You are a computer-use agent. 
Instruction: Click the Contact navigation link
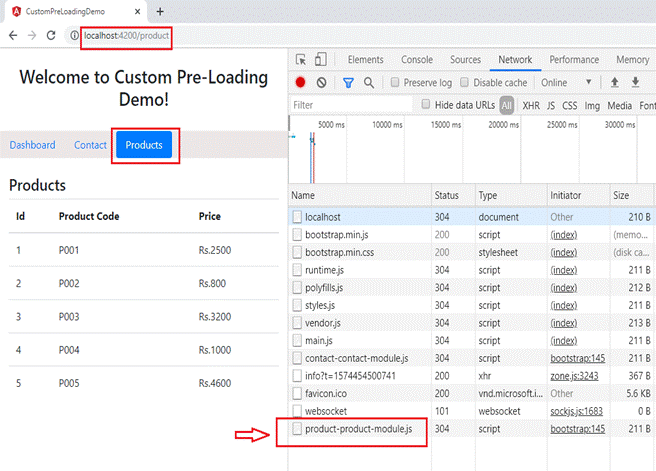[x=90, y=145]
